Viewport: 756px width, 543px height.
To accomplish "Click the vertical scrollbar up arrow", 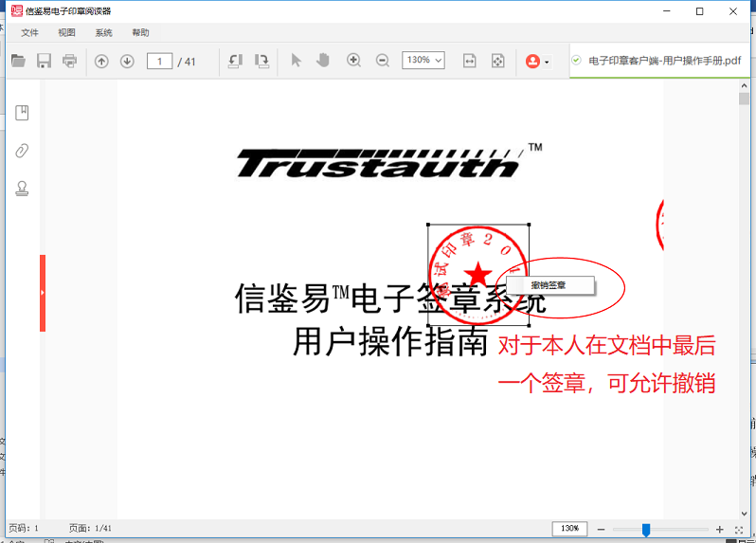I will click(x=744, y=86).
